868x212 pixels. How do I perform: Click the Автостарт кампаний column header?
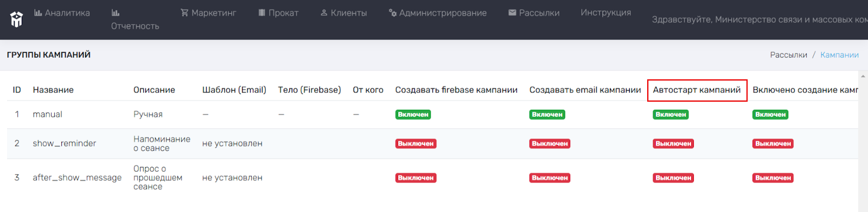pyautogui.click(x=697, y=90)
